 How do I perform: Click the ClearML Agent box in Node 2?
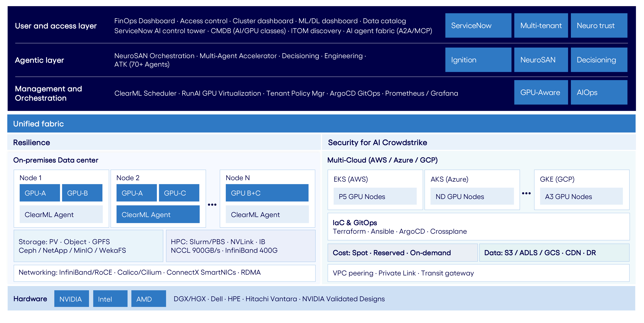tap(158, 214)
